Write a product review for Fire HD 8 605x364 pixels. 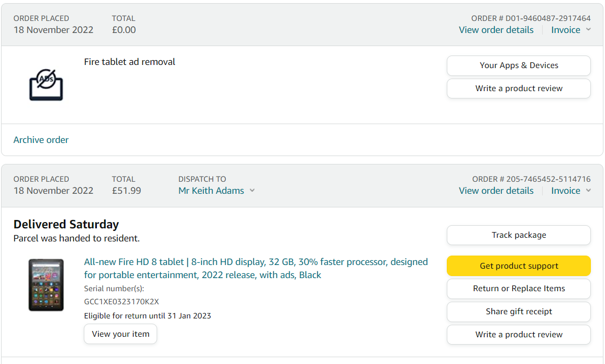[519, 335]
